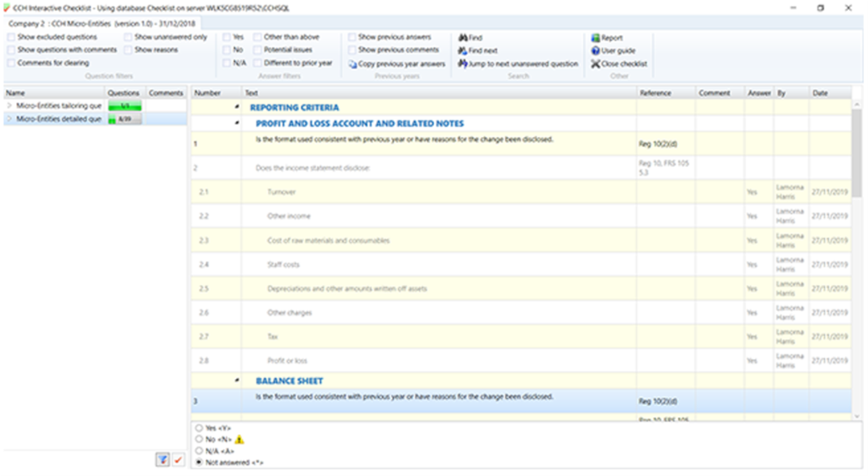This screenshot has height=476, width=868.
Task: Expand Micro-Entities detailed questions tree item
Action: coord(9,119)
